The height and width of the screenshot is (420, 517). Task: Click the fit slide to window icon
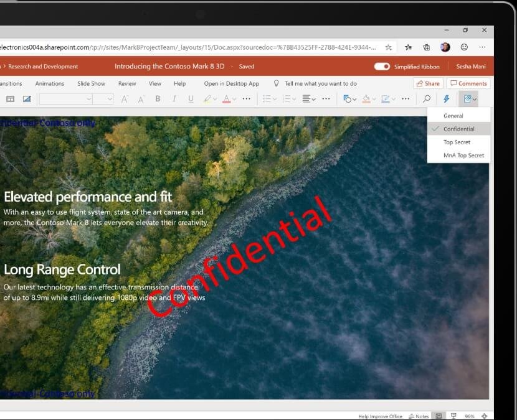[484, 416]
